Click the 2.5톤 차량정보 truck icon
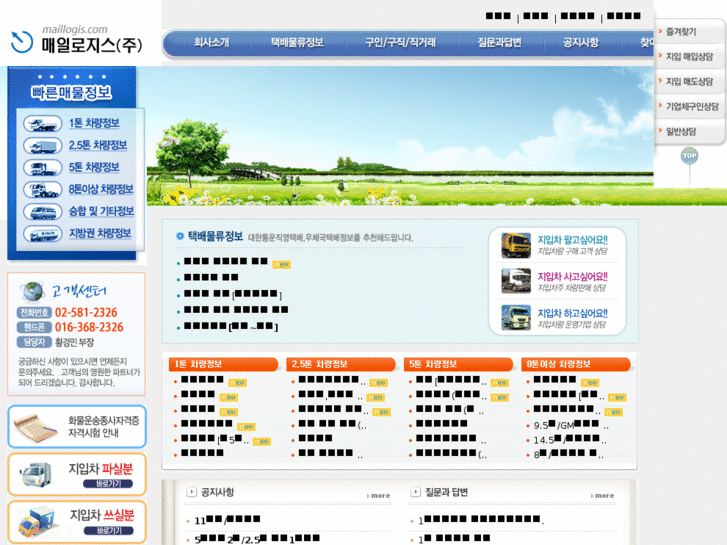 tap(43, 146)
